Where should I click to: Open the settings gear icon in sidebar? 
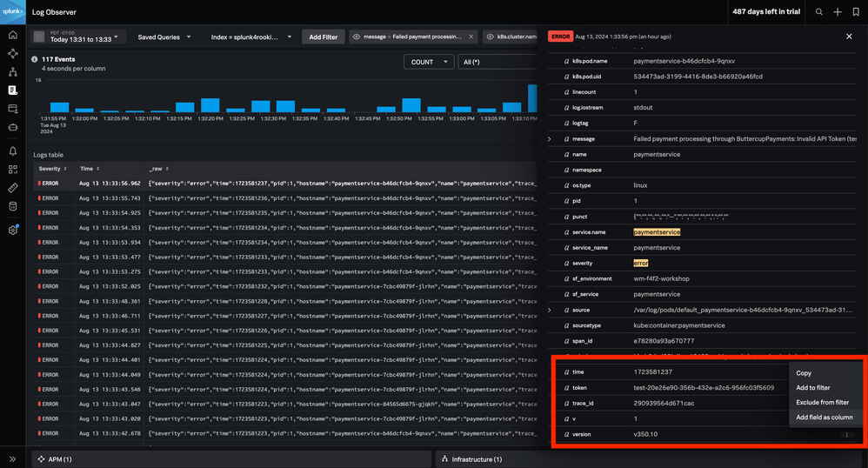(12, 231)
